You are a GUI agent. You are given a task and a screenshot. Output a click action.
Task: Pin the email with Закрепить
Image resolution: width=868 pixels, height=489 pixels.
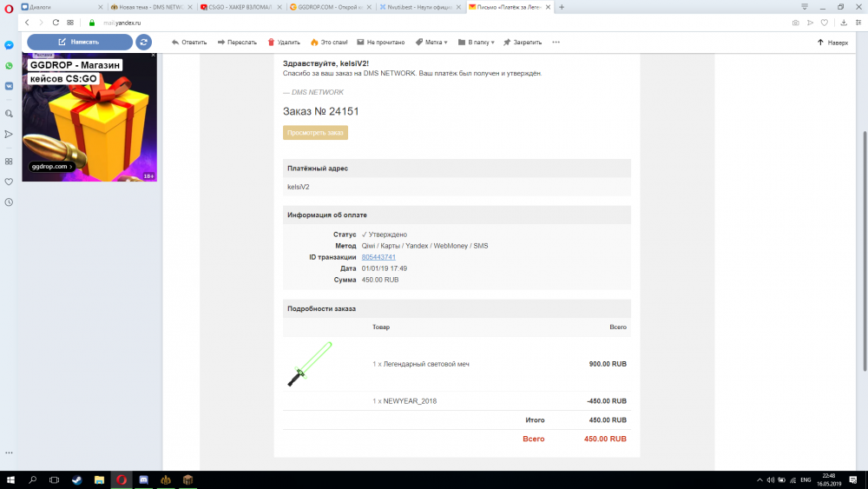(522, 42)
